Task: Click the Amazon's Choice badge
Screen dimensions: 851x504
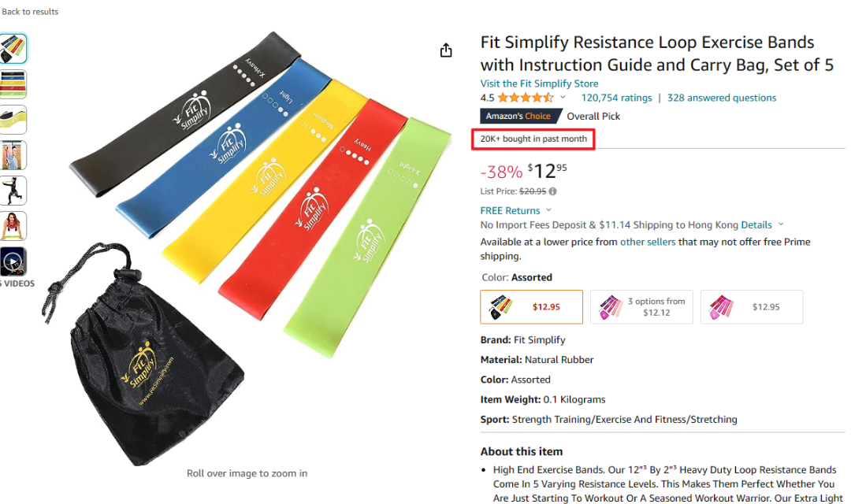Action: point(518,117)
